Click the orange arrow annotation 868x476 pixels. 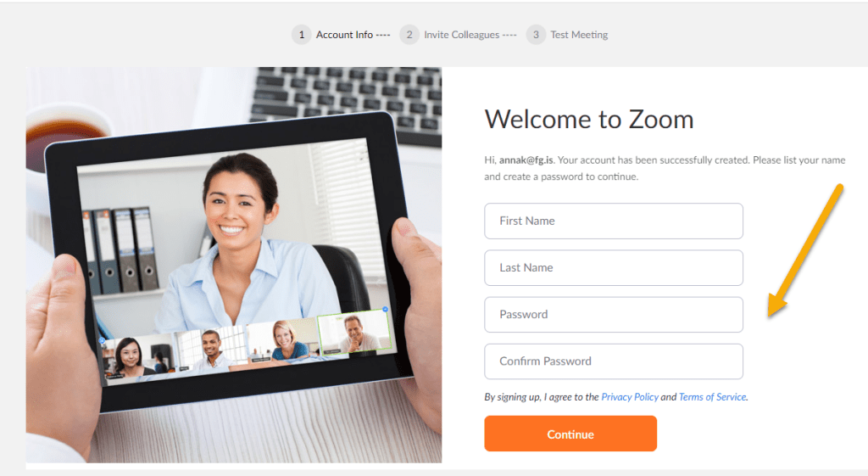(805, 251)
